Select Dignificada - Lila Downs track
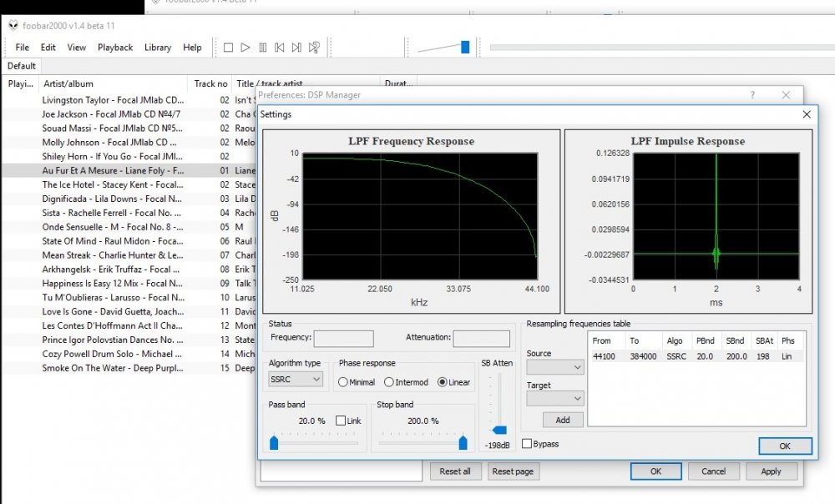 coord(129,199)
